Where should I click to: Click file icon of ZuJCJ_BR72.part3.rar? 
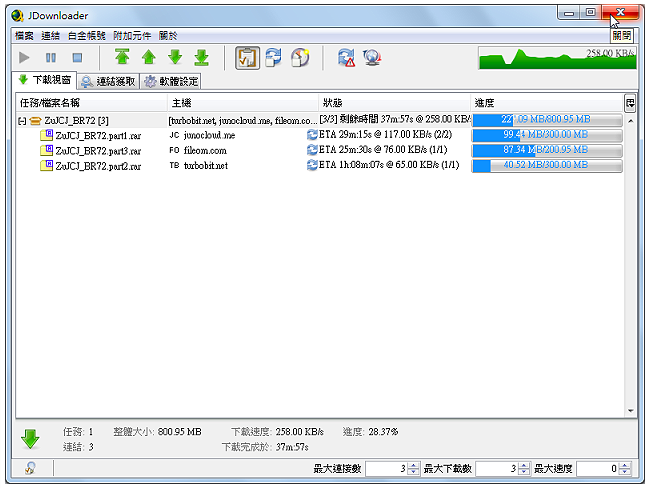pos(46,150)
